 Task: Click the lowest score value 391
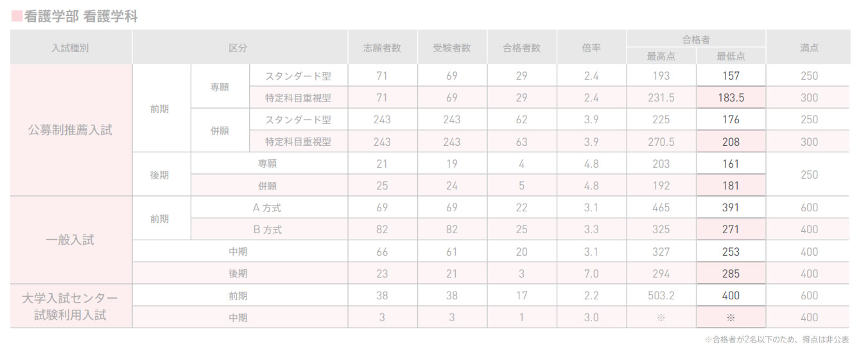(x=731, y=208)
